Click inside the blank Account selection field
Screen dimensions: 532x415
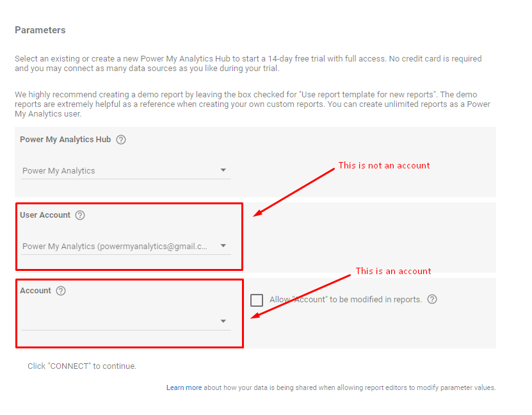[115, 321]
